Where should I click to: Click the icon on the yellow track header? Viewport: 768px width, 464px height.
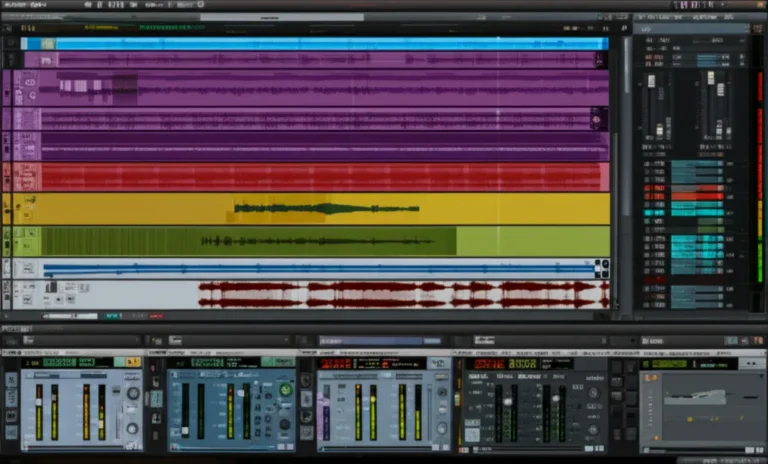pyautogui.click(x=29, y=200)
